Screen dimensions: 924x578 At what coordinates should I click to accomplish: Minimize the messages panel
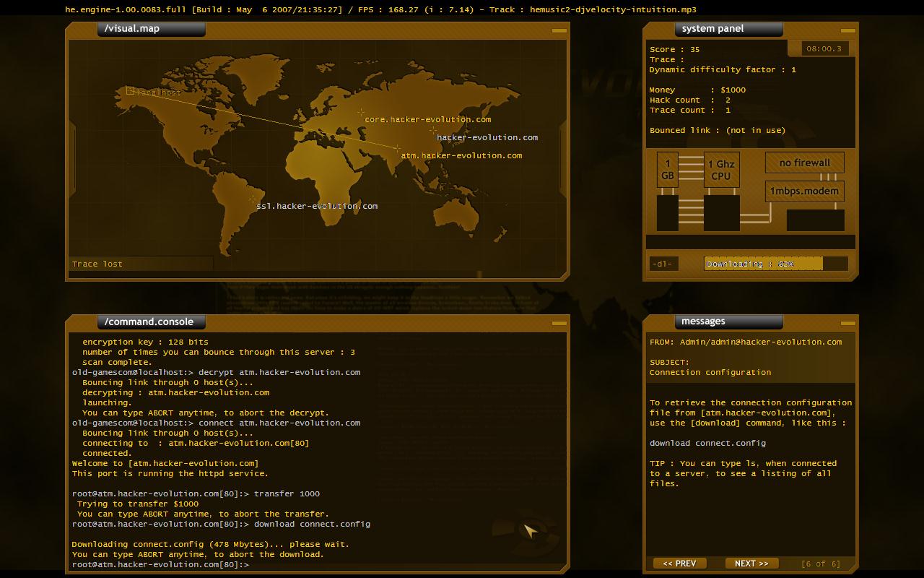(x=848, y=324)
